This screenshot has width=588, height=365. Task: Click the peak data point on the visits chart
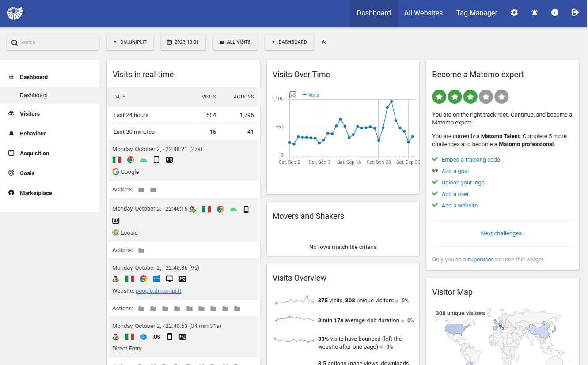391,102
